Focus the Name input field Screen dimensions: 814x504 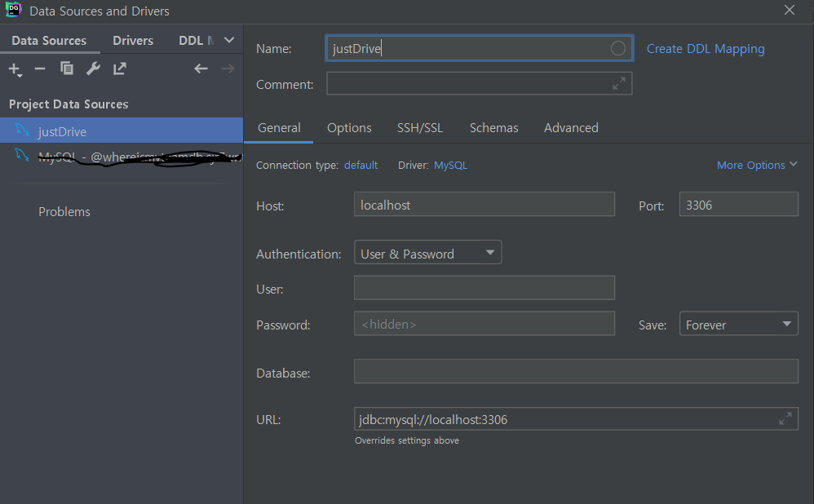pyautogui.click(x=479, y=48)
